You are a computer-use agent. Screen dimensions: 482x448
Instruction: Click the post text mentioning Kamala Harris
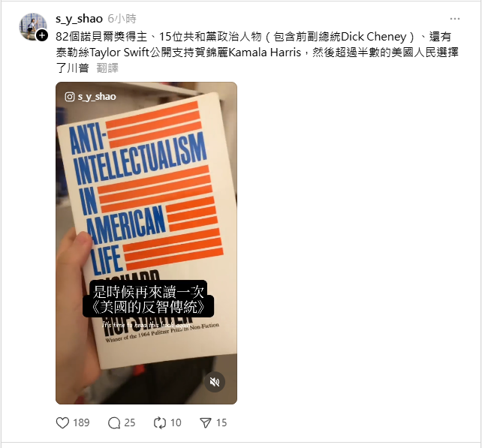pos(257,53)
